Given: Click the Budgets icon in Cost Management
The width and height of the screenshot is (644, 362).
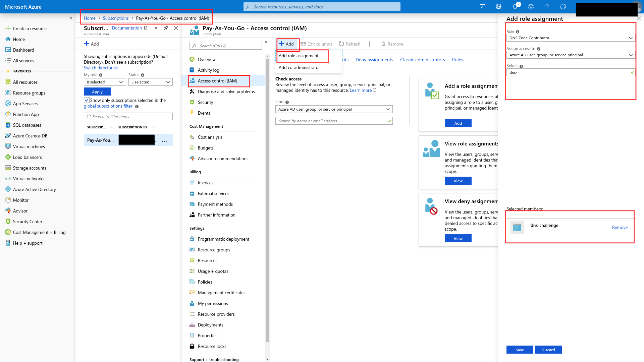Looking at the screenshot, I should (193, 147).
